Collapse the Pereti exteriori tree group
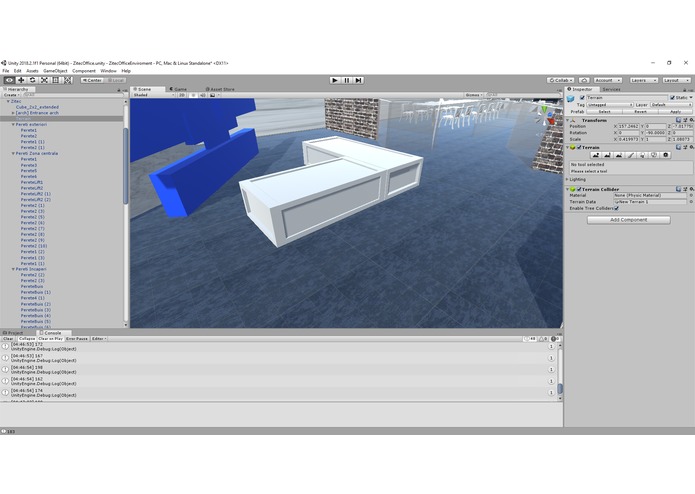Viewport: 695px width, 494px height. coord(13,124)
